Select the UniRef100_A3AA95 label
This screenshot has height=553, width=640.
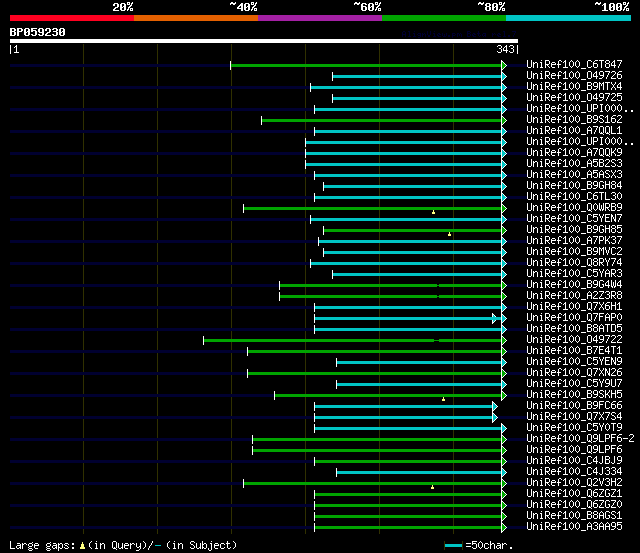coord(574,527)
